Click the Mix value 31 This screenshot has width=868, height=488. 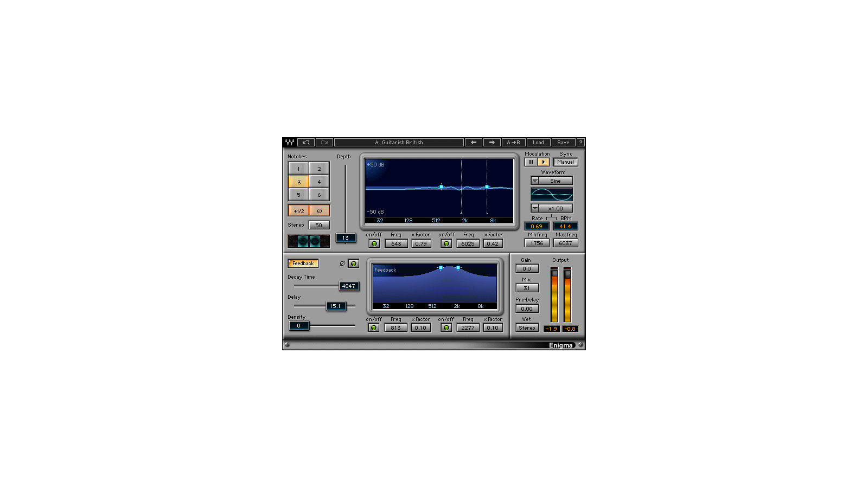pyautogui.click(x=527, y=288)
